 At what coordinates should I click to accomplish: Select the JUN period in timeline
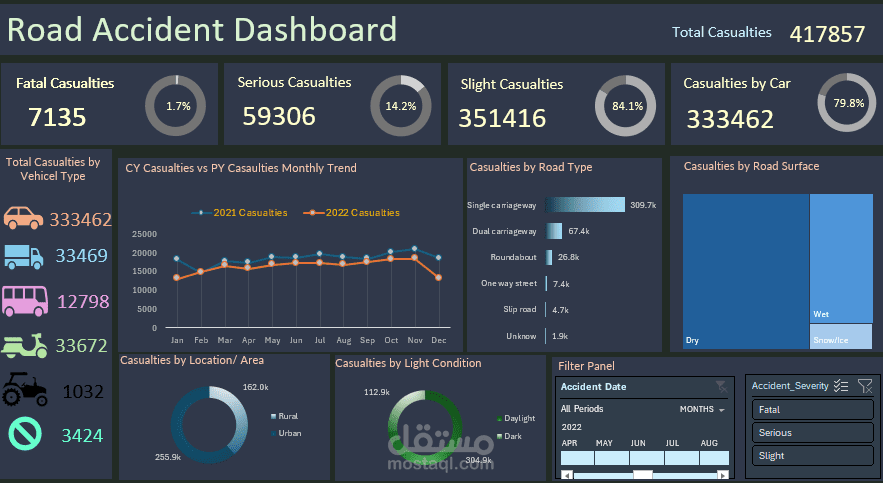pos(646,458)
